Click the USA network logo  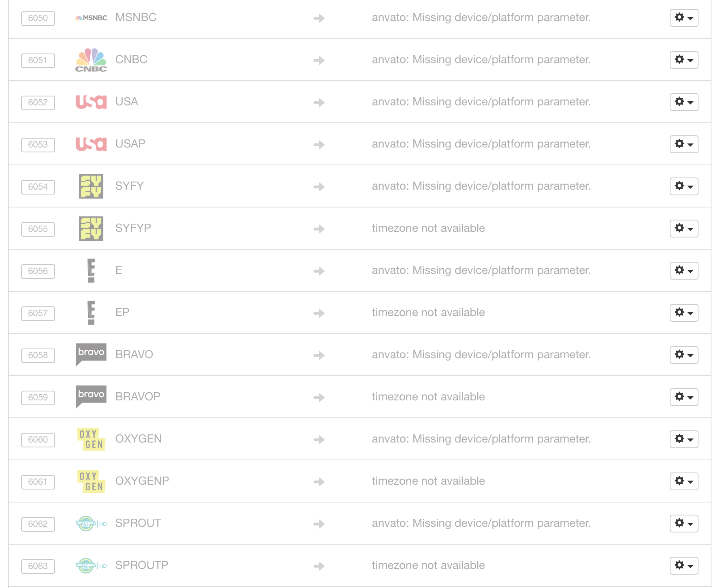pos(91,102)
